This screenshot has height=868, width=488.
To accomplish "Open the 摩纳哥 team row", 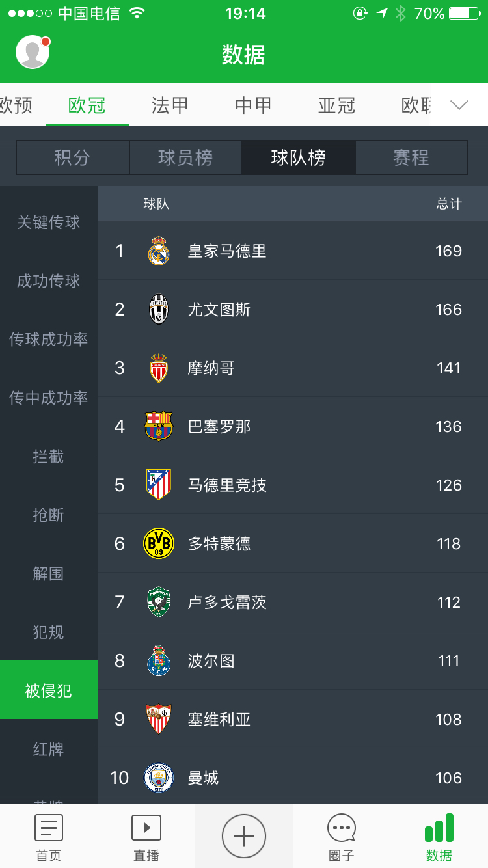I will point(293,368).
